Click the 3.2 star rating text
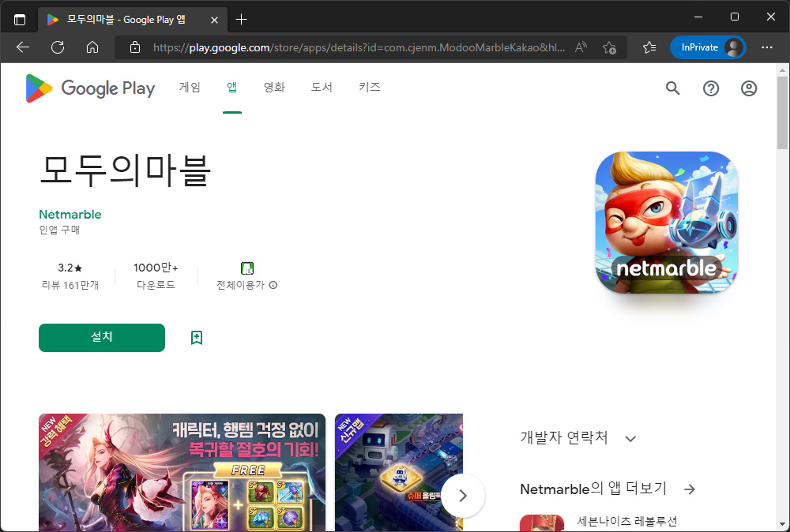Viewport: 790px width, 532px height. point(70,268)
